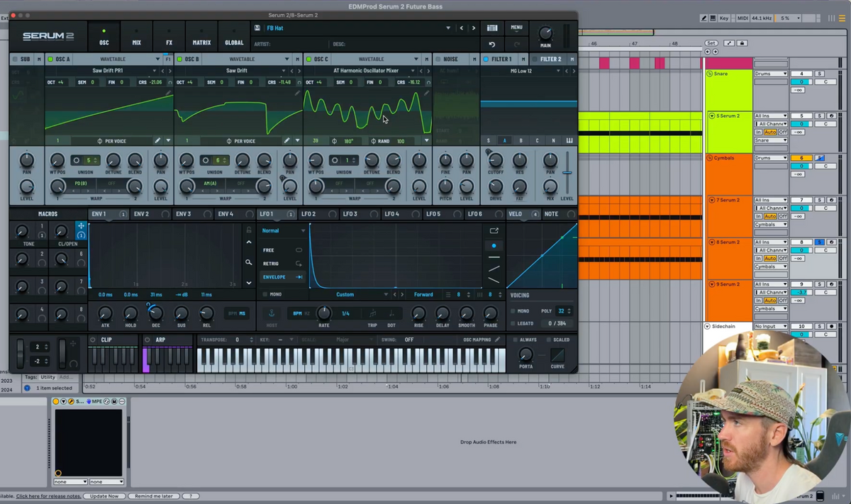The width and height of the screenshot is (851, 504).
Task: Switch to the GLOBAL tab
Action: (234, 38)
